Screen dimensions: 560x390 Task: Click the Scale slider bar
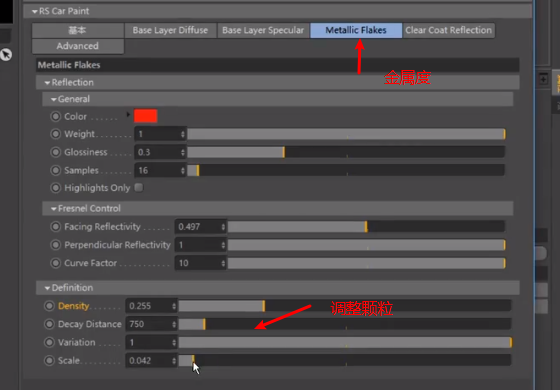click(x=345, y=361)
